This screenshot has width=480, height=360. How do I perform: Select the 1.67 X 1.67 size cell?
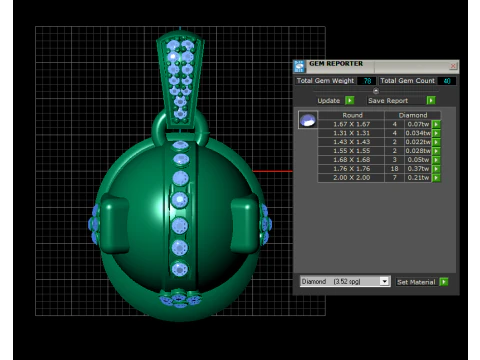351,124
